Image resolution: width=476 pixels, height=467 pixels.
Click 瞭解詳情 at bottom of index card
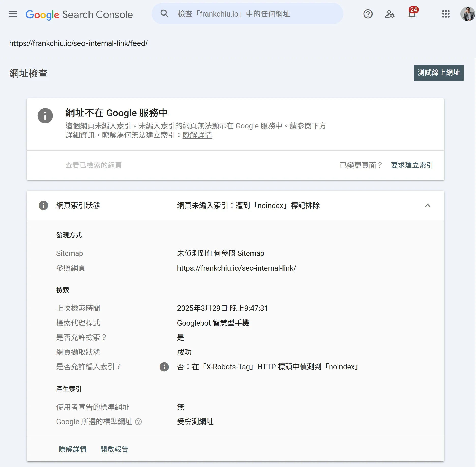coord(72,449)
